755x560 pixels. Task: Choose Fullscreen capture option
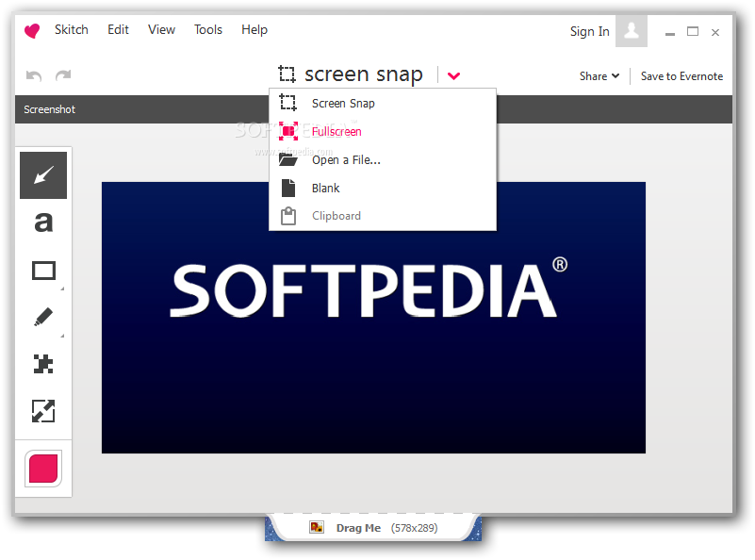383,131
